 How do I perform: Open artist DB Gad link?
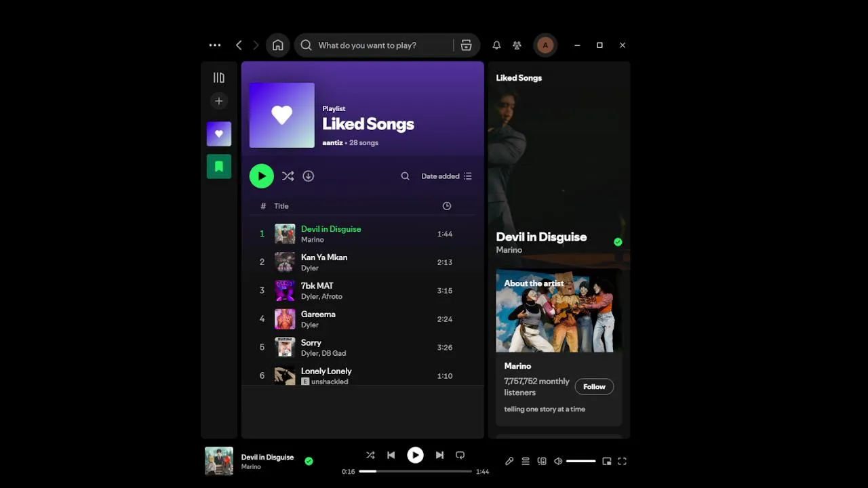point(334,354)
